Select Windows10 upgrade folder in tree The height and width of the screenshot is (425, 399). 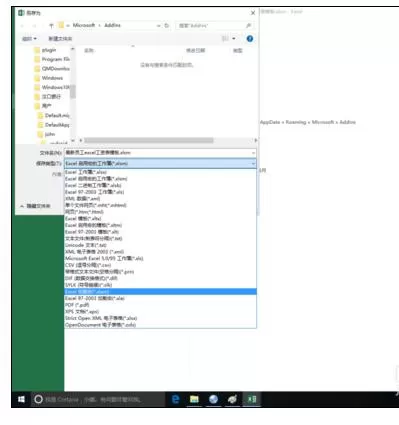tap(52, 87)
